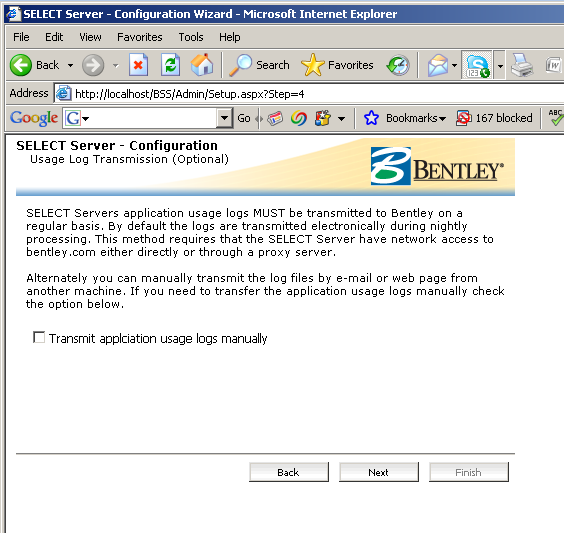Click the wizard Back button
564x533 pixels.
point(289,472)
